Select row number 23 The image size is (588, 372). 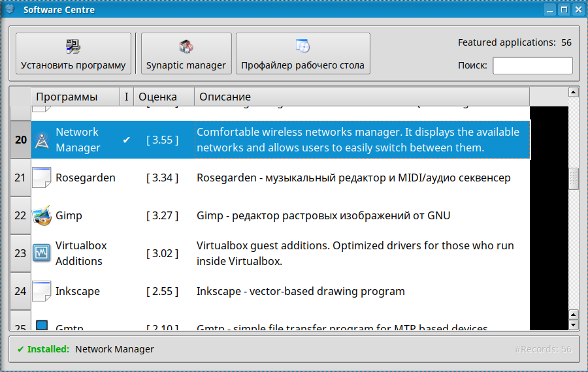click(x=21, y=253)
